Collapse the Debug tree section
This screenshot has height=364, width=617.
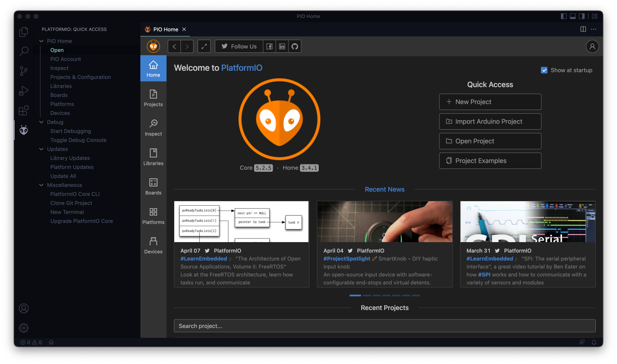tap(41, 122)
